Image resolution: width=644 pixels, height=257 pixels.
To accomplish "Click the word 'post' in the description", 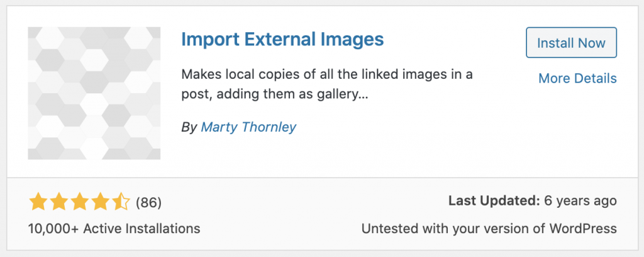I will 195,96.
